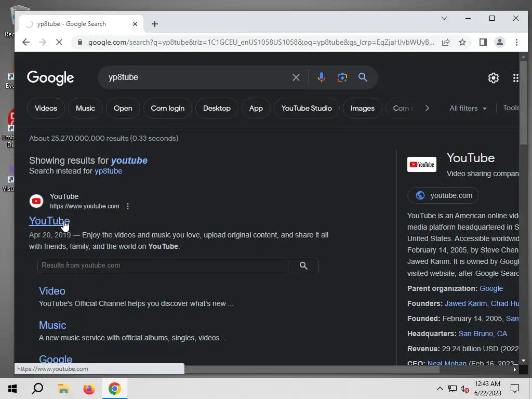Image resolution: width=532 pixels, height=399 pixels.
Task: Select the App filter chip
Action: click(x=256, y=108)
